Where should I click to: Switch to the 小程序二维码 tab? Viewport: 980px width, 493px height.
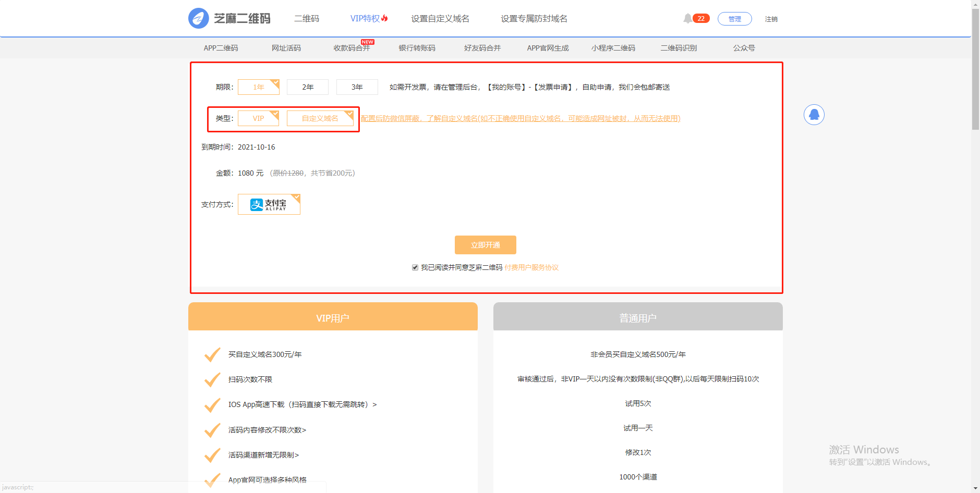pyautogui.click(x=613, y=48)
